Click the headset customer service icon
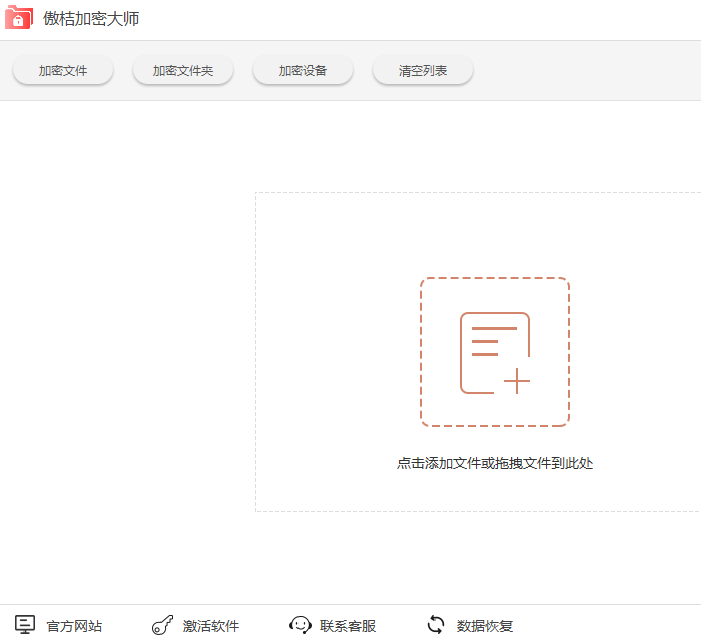This screenshot has width=701, height=637. 299,626
